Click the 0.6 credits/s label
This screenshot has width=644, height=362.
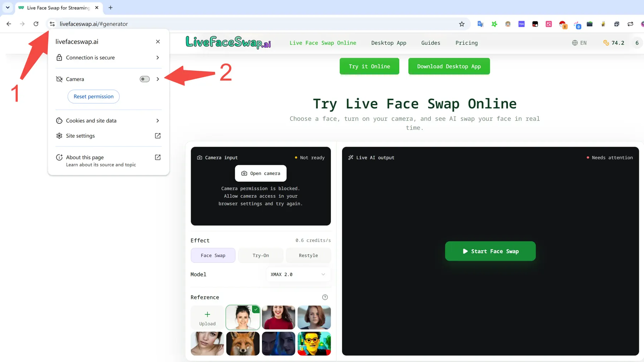pyautogui.click(x=313, y=240)
